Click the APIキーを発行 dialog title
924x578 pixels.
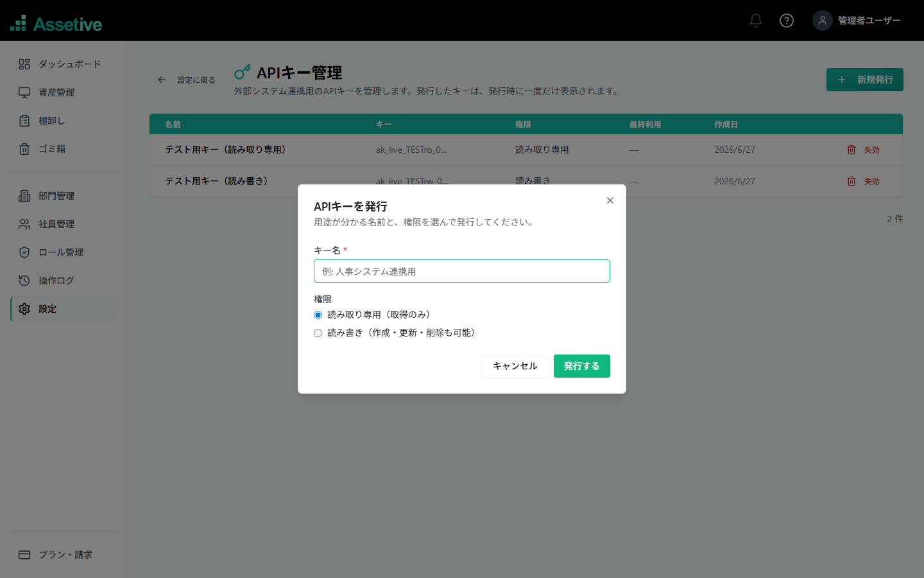click(x=350, y=207)
